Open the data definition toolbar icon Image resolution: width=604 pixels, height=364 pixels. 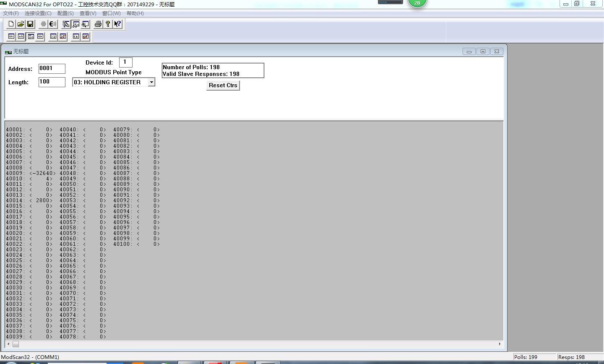tap(66, 24)
